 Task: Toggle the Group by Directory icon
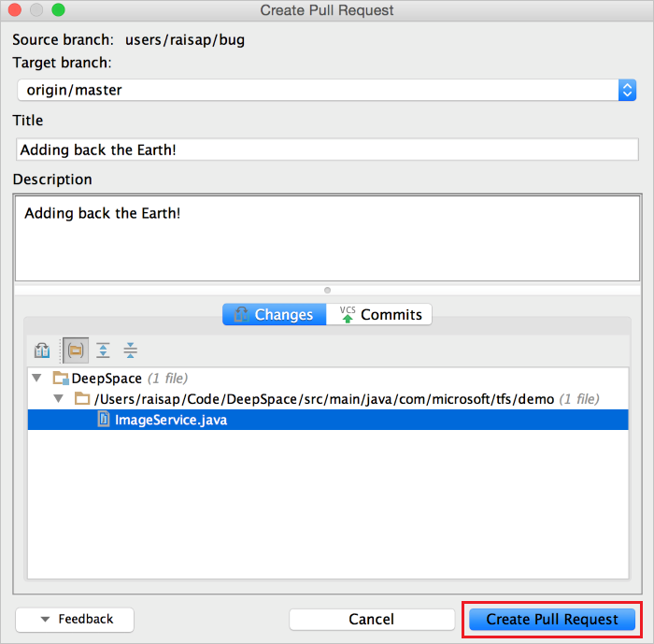[76, 351]
